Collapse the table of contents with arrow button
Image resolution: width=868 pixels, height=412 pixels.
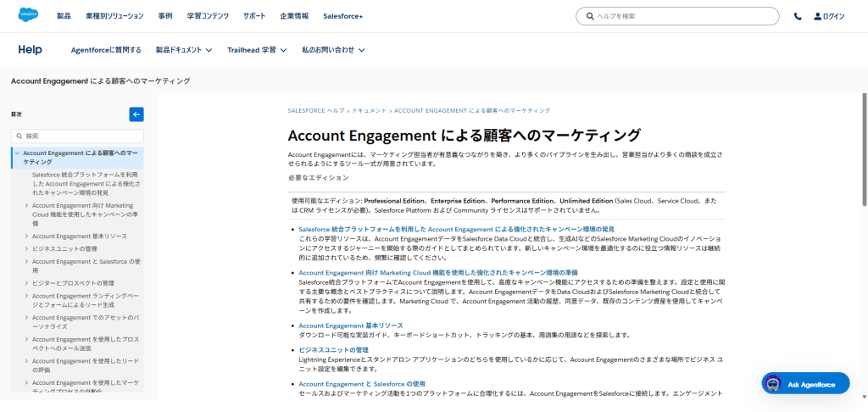[x=136, y=114]
